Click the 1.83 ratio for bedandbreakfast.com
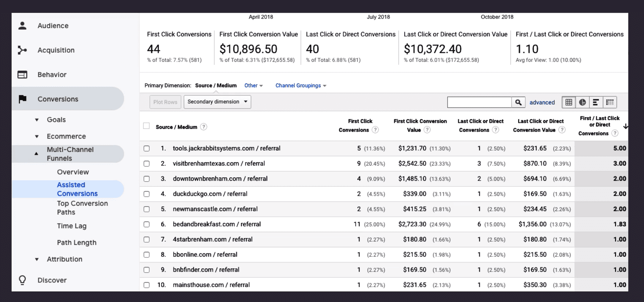The image size is (644, 302). pyautogui.click(x=620, y=224)
